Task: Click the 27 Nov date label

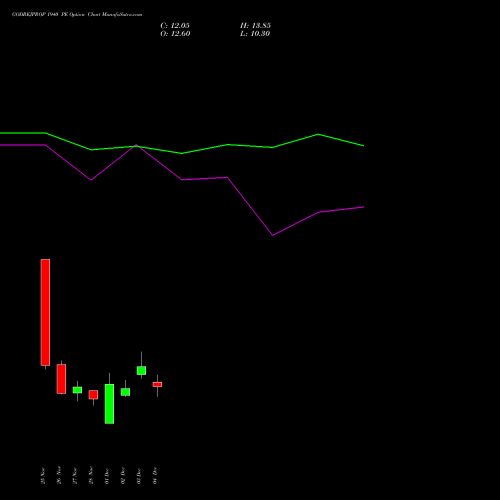Action: (x=75, y=476)
